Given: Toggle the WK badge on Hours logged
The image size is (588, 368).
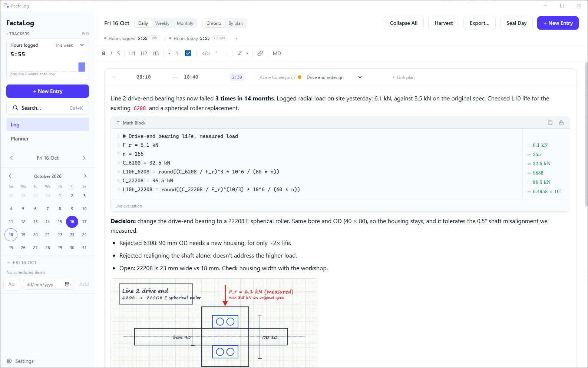Looking at the screenshot, I should coord(155,38).
